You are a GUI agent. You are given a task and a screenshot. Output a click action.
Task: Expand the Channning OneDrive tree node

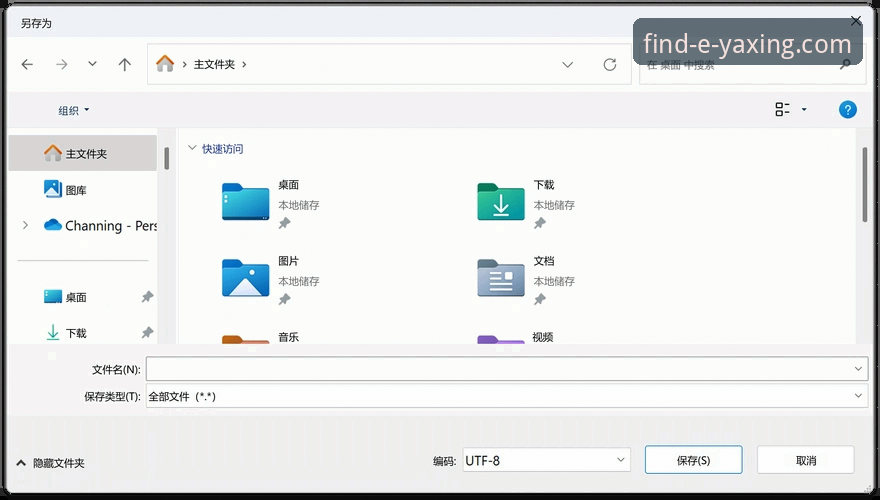(25, 226)
